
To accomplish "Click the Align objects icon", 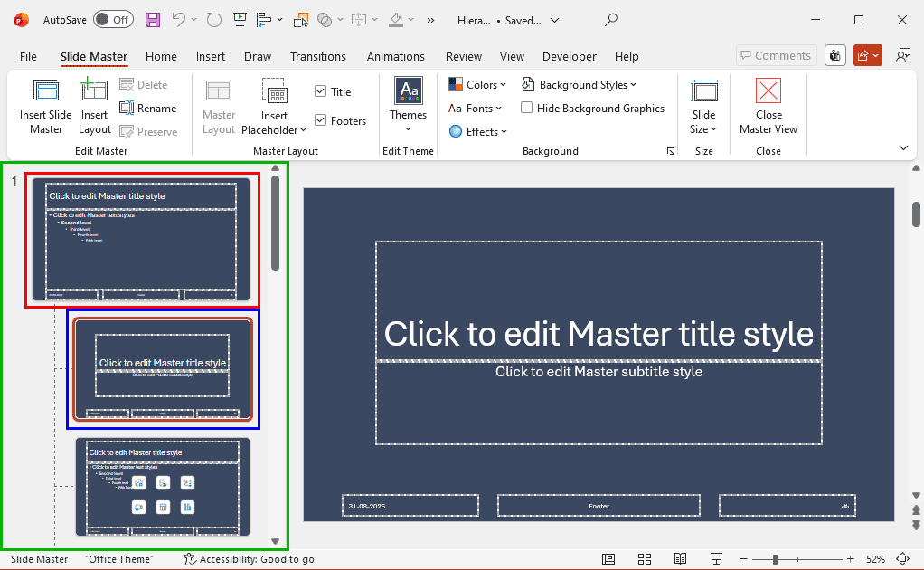I will point(264,20).
